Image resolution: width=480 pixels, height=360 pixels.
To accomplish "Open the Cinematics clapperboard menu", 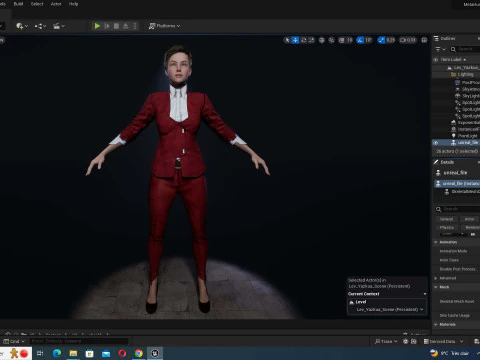I will pos(59,26).
